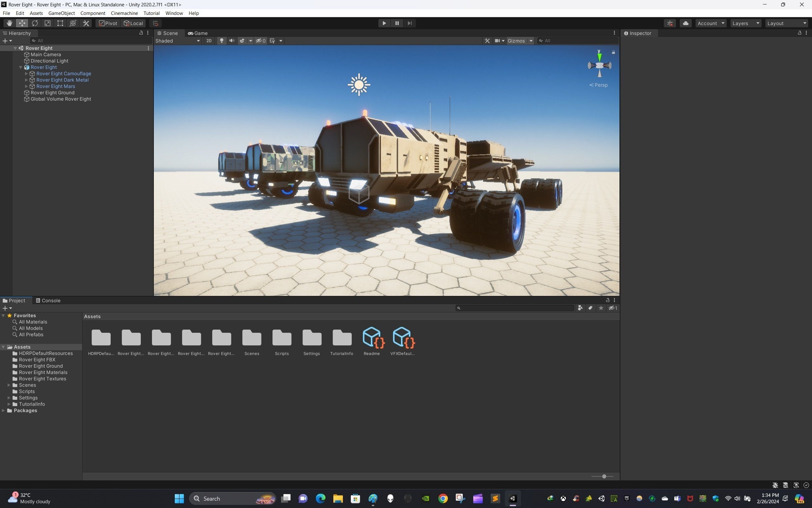This screenshot has width=812, height=508.
Task: Toggle Pivot/Center handle position
Action: tap(108, 23)
